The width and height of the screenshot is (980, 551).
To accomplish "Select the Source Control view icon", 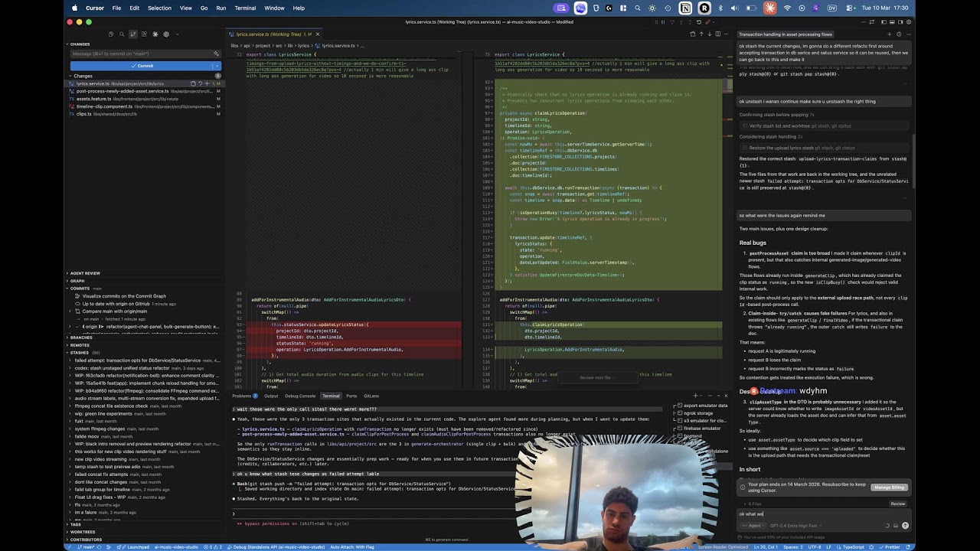I will [133, 34].
